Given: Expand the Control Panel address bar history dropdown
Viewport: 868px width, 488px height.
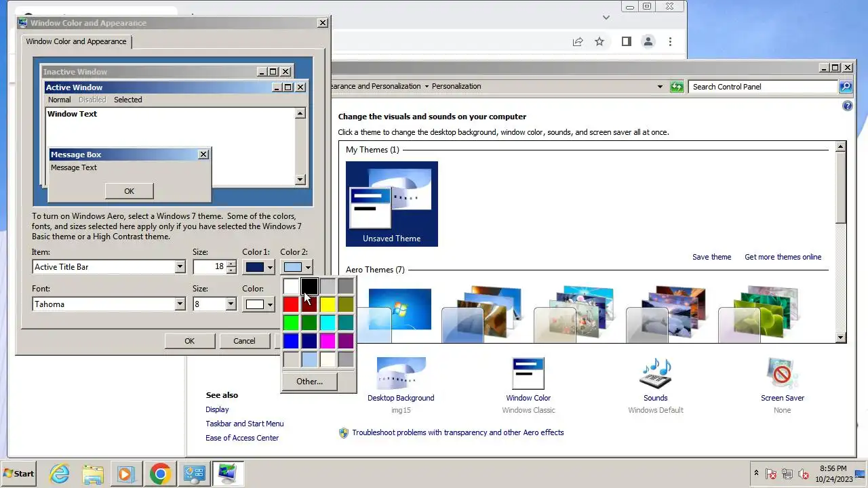Looking at the screenshot, I should pos(660,87).
